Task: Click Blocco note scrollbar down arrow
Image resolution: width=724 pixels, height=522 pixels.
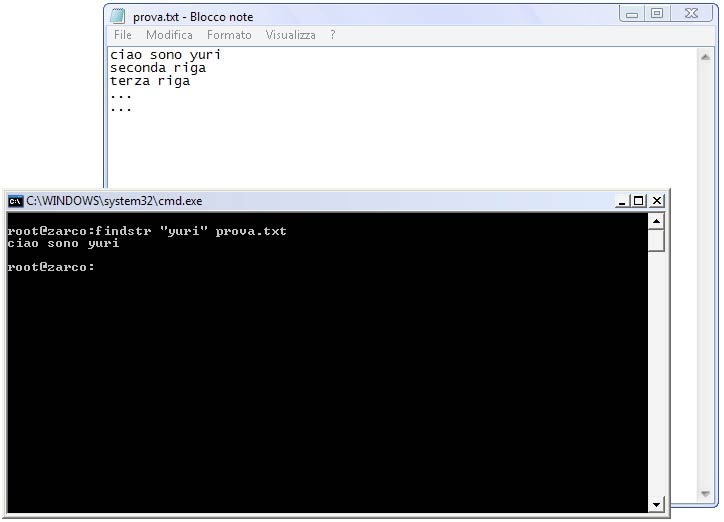Action: click(x=705, y=494)
